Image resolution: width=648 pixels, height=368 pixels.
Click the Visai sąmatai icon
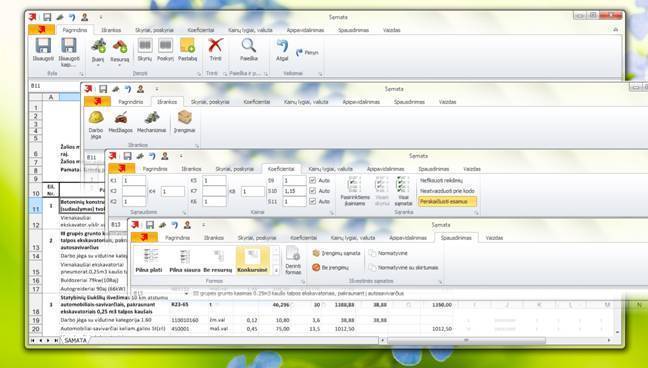[403, 184]
